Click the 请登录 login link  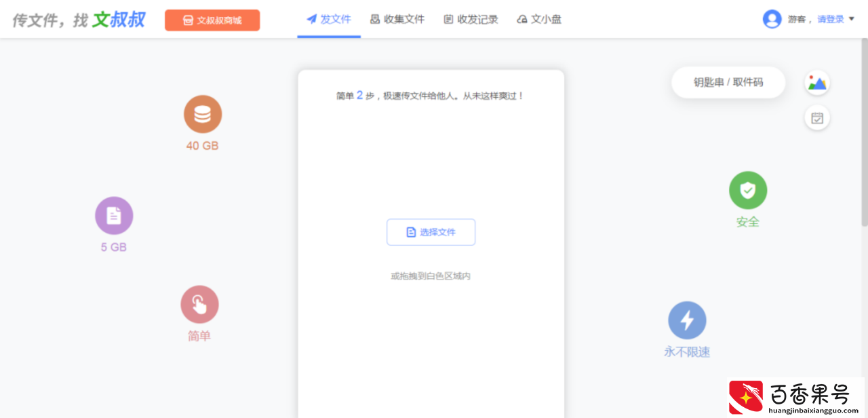[x=831, y=20]
